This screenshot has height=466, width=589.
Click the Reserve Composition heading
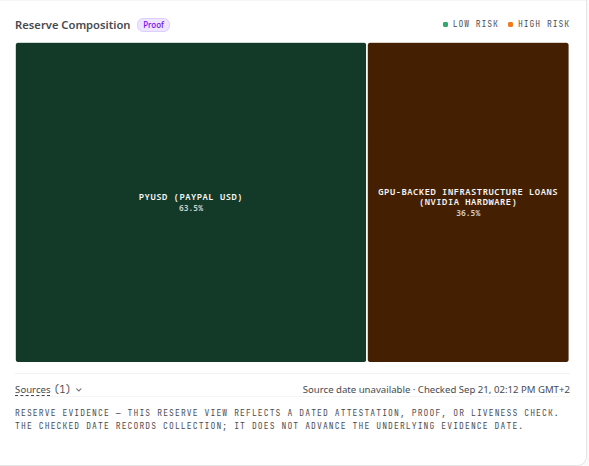[72, 25]
